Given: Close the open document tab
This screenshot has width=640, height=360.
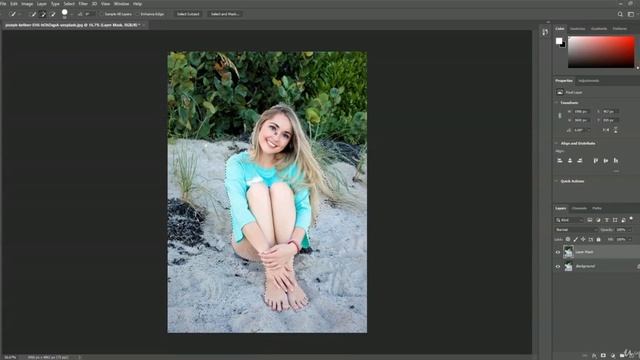Looking at the screenshot, I should [144, 25].
